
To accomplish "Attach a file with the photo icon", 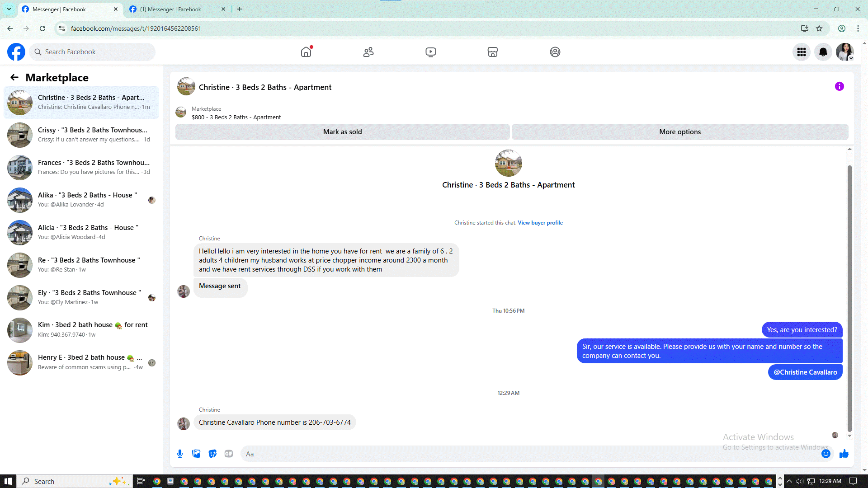I will pos(196,454).
